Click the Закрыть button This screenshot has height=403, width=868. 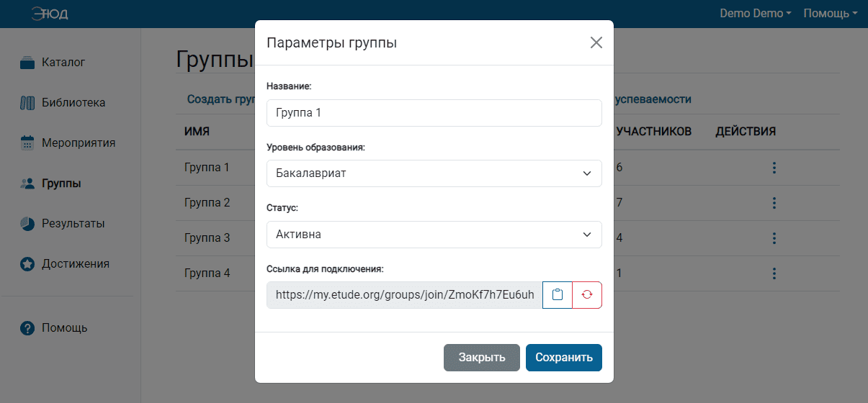(482, 358)
